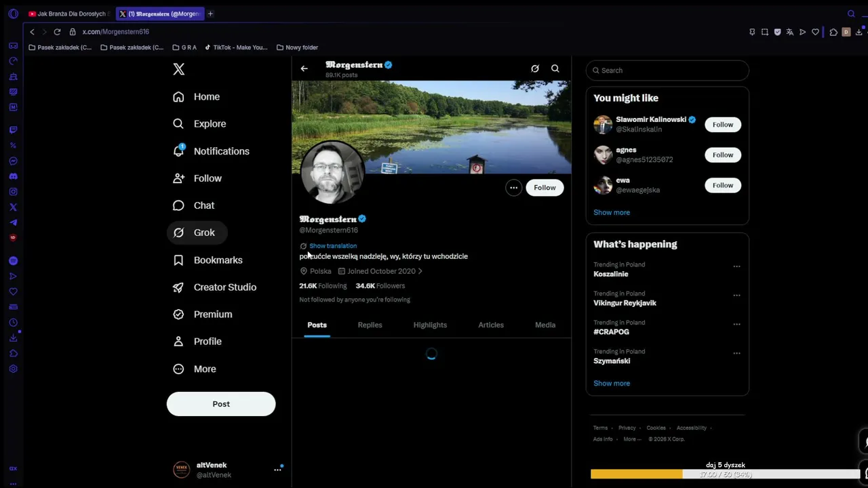The width and height of the screenshot is (868, 488).
Task: Open Instagram in the Opera sidebar
Action: (x=13, y=192)
